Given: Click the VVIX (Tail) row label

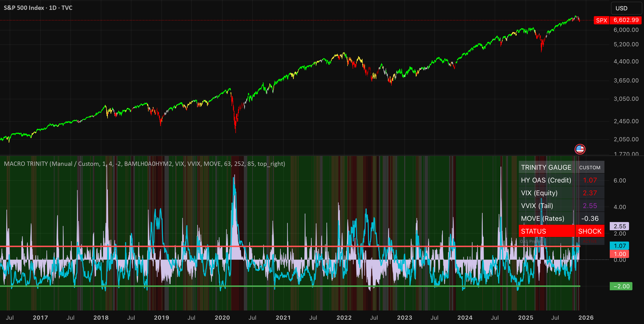Looking at the screenshot, I should tap(546, 206).
